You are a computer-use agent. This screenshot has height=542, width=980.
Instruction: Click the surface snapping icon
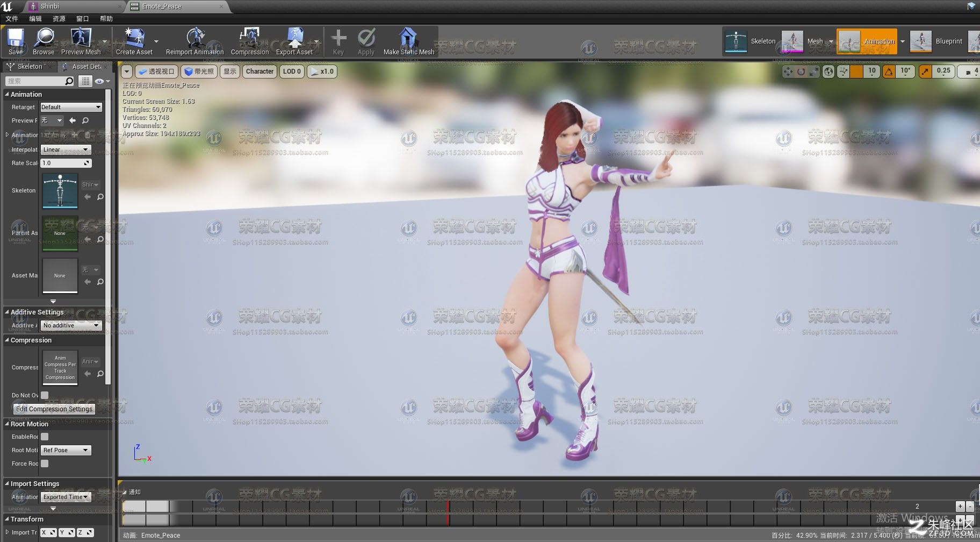point(844,72)
